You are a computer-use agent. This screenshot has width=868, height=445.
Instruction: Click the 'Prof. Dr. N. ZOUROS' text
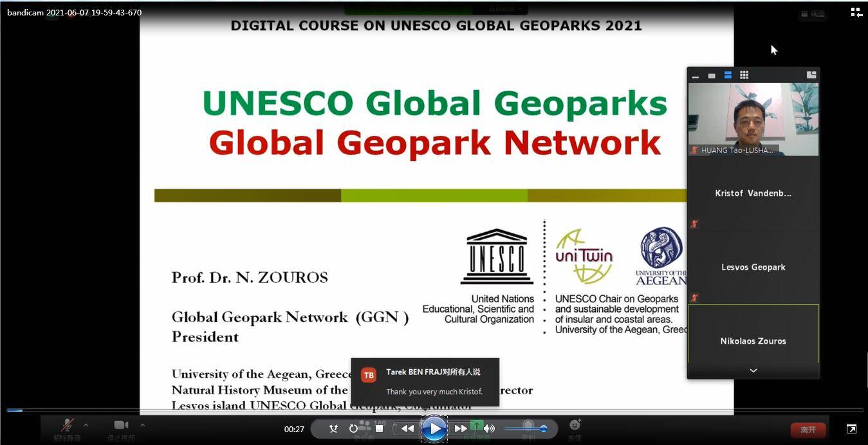click(x=250, y=277)
